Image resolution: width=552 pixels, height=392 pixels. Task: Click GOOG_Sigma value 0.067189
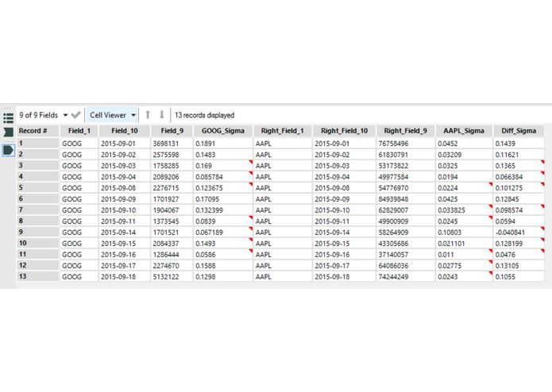click(223, 233)
